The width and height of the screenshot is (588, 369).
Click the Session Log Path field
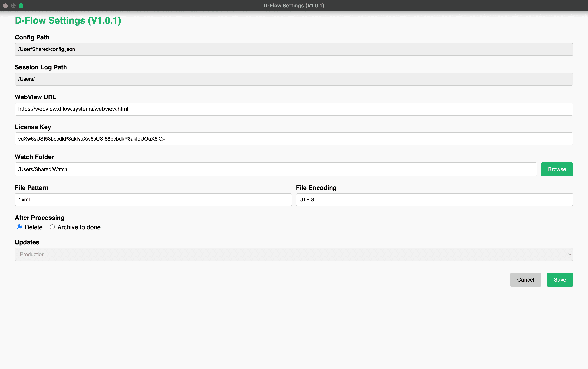coord(294,79)
